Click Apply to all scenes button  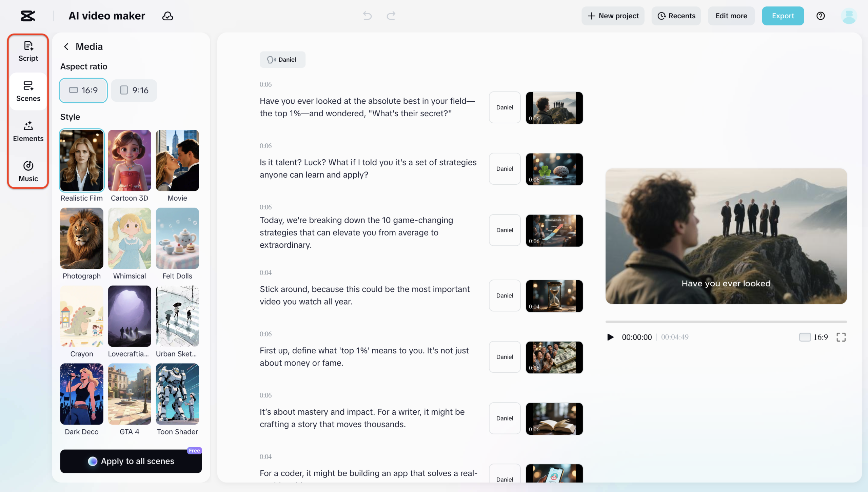131,461
